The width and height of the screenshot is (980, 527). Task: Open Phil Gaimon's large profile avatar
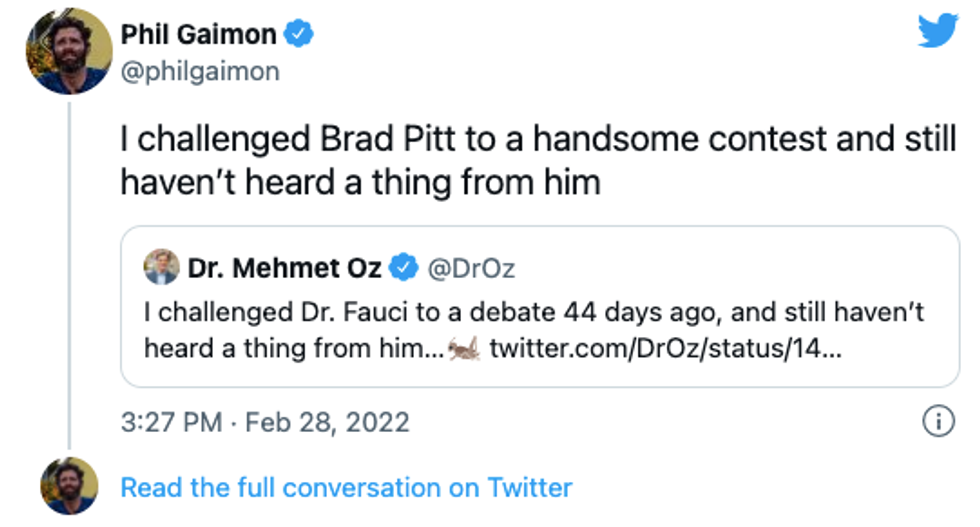pos(69,50)
